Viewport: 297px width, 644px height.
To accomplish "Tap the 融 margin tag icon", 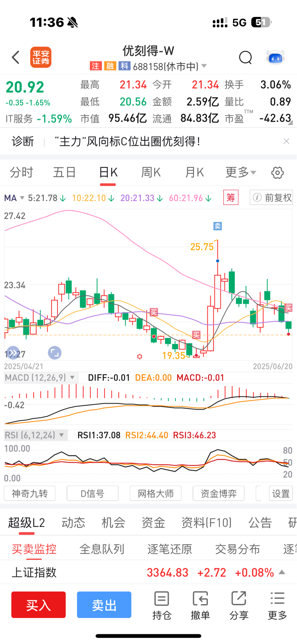I will pos(110,66).
